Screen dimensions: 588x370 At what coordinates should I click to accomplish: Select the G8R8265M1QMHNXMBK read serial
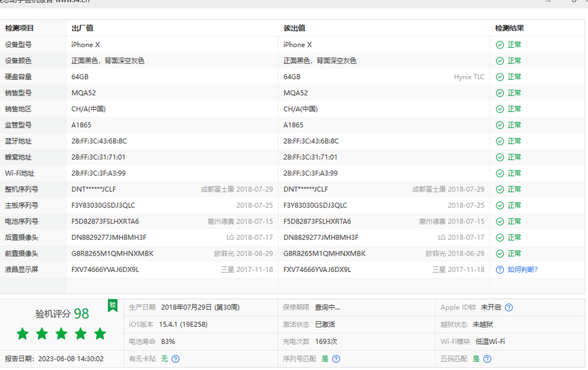(324, 254)
